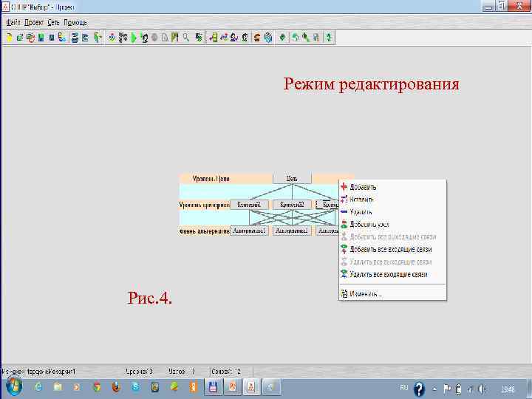The height and width of the screenshot is (399, 532).
Task: Click the RU language indicator
Action: tap(403, 387)
